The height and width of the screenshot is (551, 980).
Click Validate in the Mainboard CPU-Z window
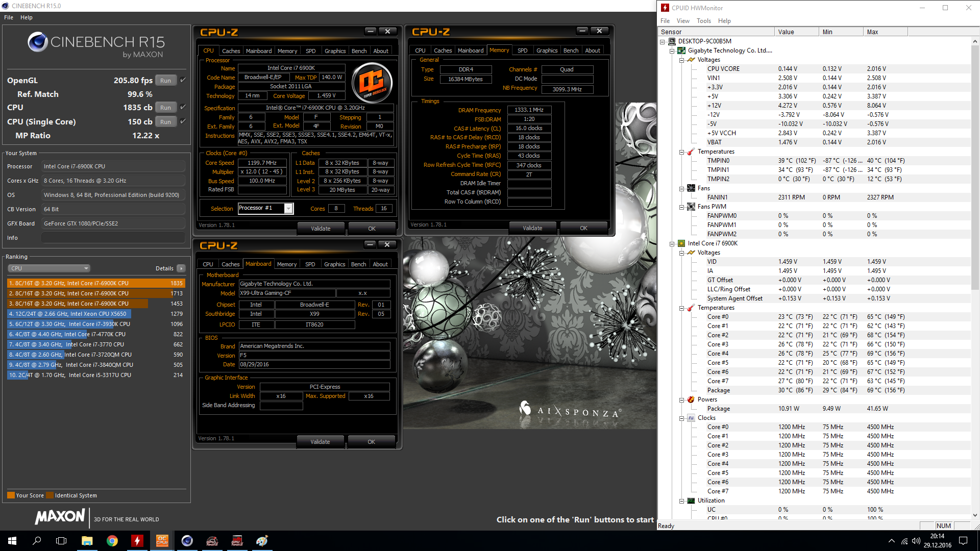tap(320, 442)
